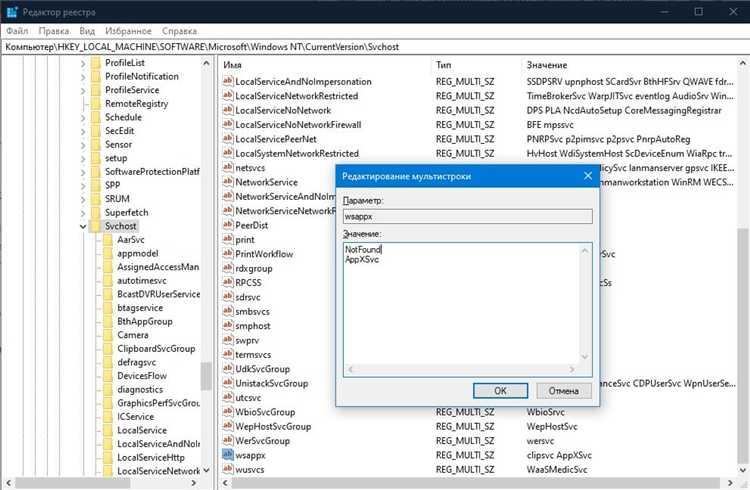Screen dimensions: 750x490
Task: Click the diagnostics folder icon
Action: (x=108, y=390)
